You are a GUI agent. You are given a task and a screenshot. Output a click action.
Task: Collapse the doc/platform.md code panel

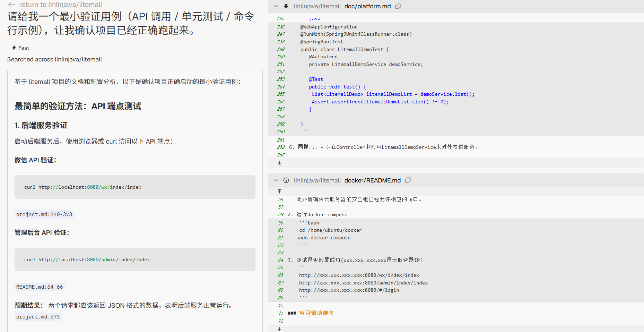point(276,6)
